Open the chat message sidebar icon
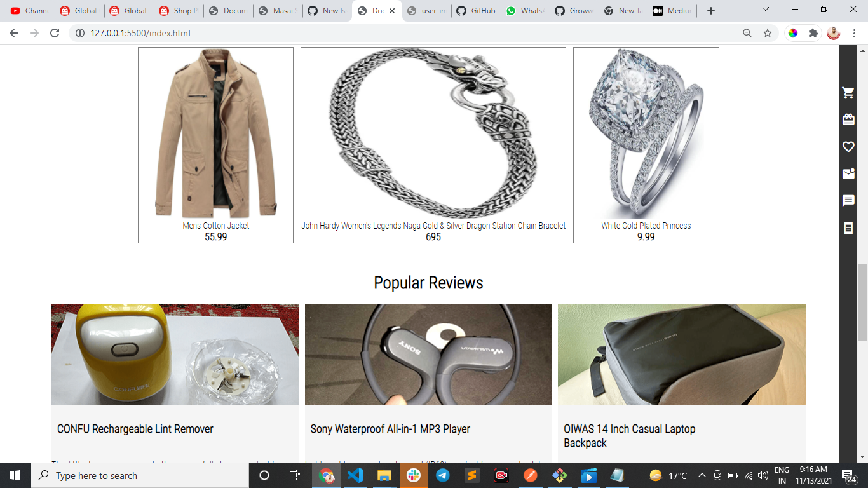Viewport: 868px width, 488px height. click(848, 201)
